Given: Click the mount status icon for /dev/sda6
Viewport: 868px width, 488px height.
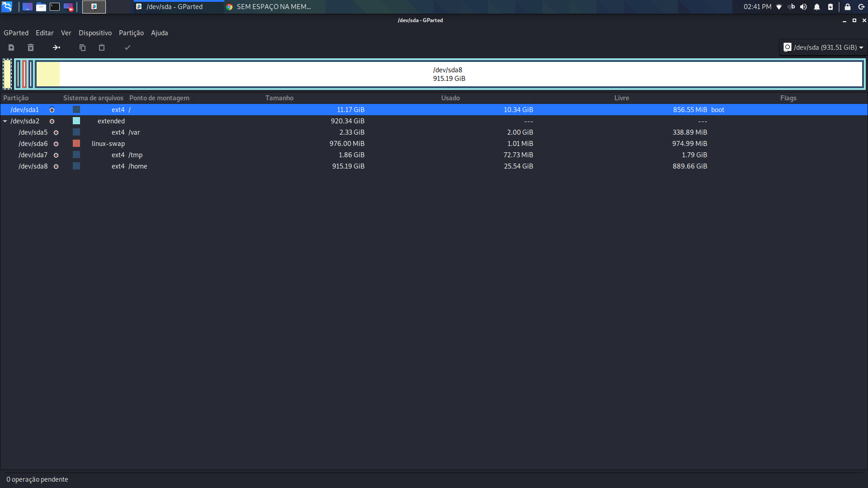Looking at the screenshot, I should [56, 144].
